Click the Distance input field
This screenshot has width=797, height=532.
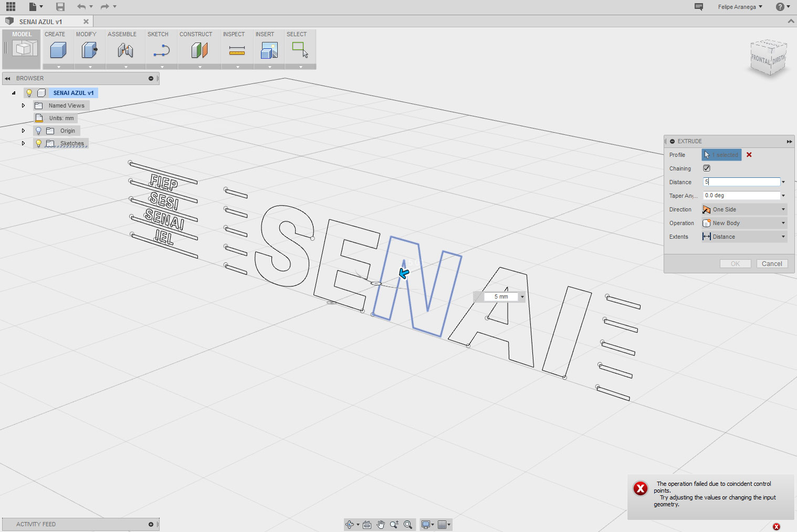tap(741, 182)
